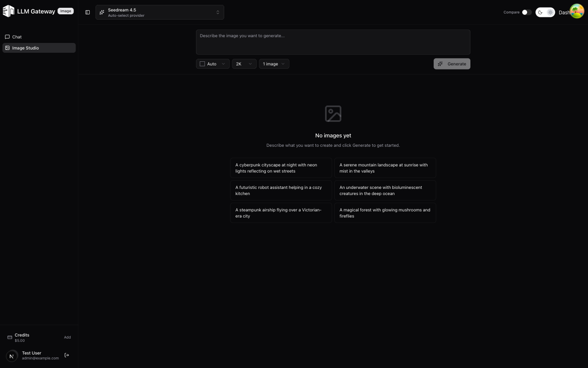Click the image description text box
This screenshot has height=368, width=588.
point(333,42)
